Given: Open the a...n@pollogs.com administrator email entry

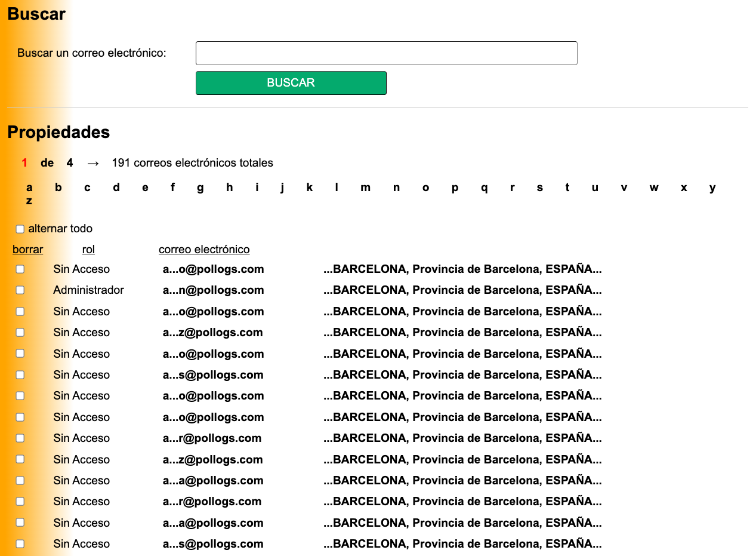Looking at the screenshot, I should coord(213,290).
